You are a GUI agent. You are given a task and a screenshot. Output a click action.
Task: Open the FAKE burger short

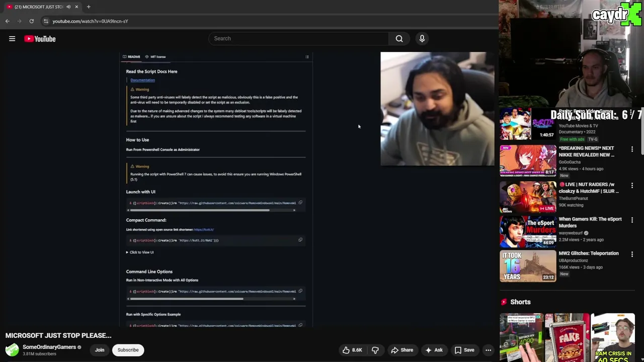(567, 337)
